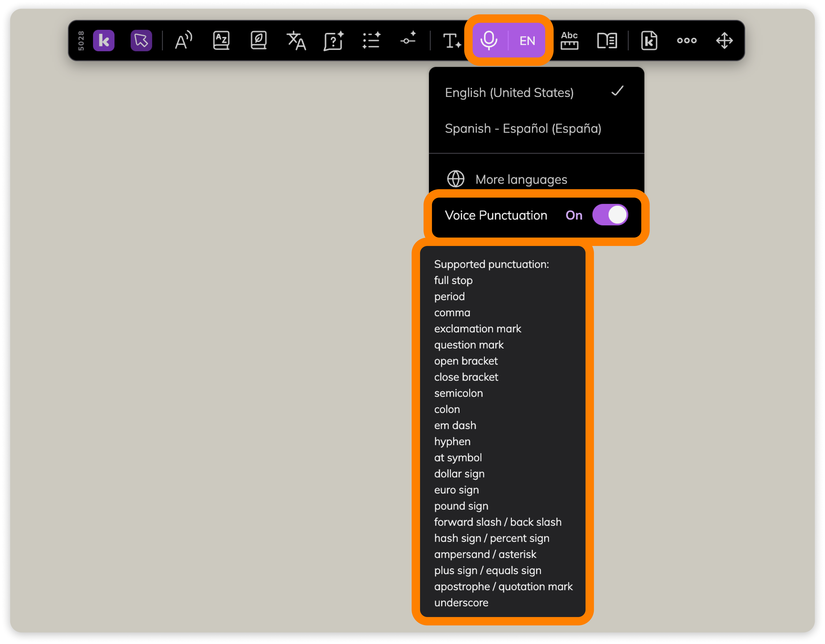825x644 pixels.
Task: Choose English (United States) language
Action: click(536, 93)
